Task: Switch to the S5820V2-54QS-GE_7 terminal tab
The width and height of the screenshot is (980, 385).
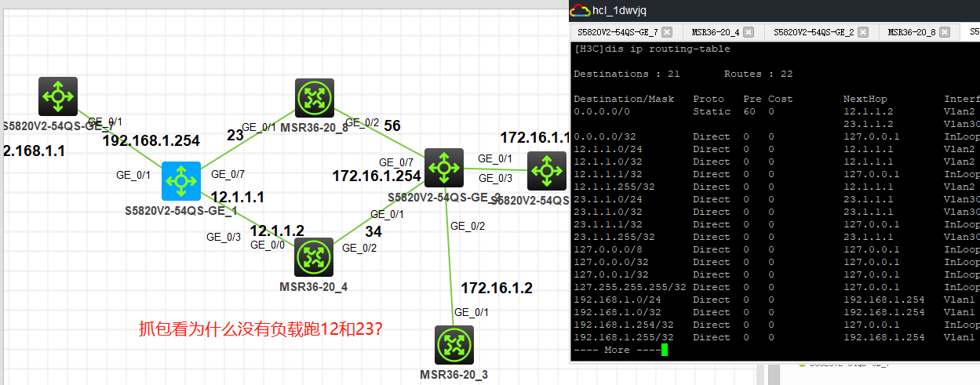Action: pyautogui.click(x=618, y=32)
